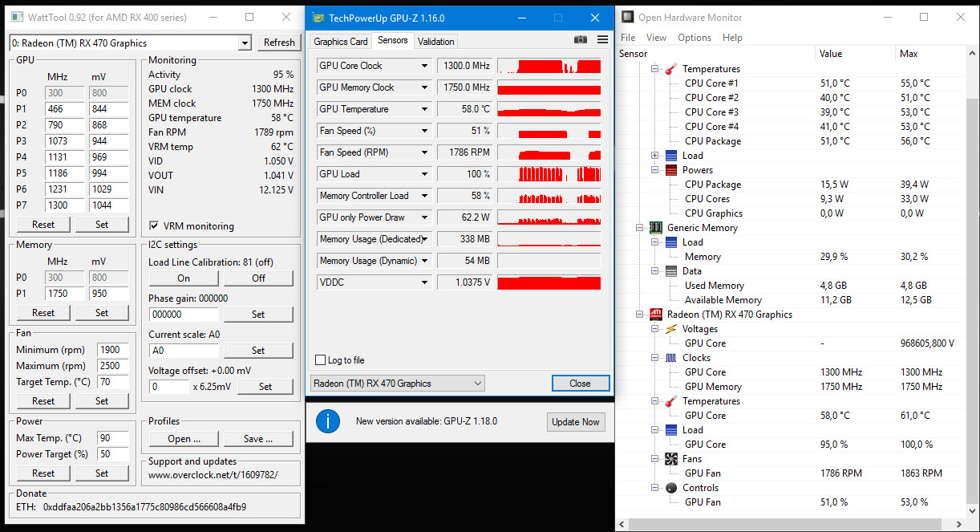Click Target Temp input field
The image size is (980, 532).
[x=113, y=382]
